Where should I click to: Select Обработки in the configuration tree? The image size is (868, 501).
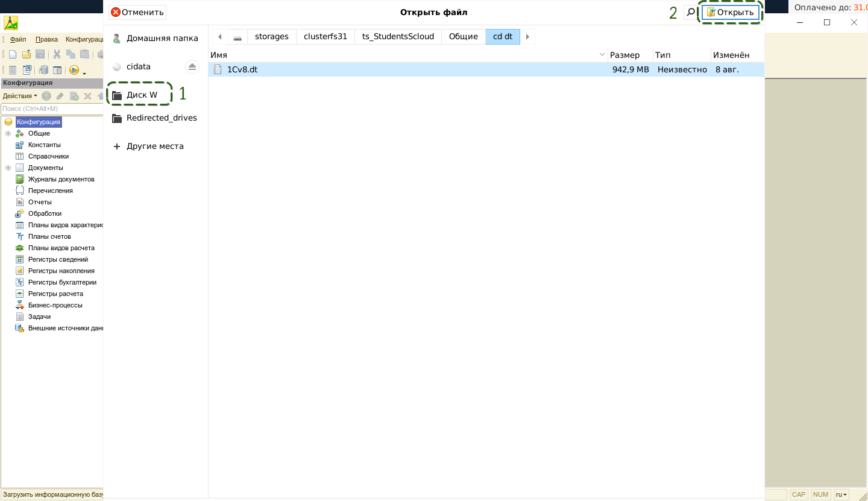click(x=45, y=213)
